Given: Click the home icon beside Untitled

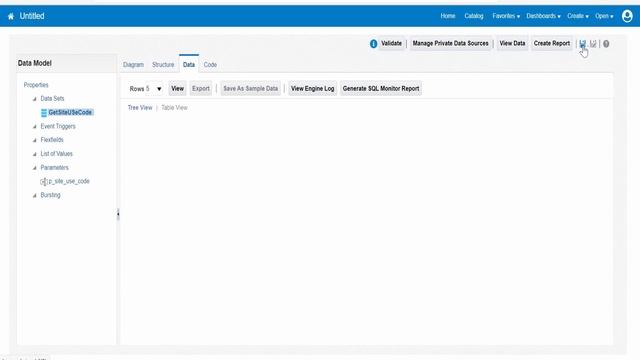Looking at the screenshot, I should tap(11, 16).
